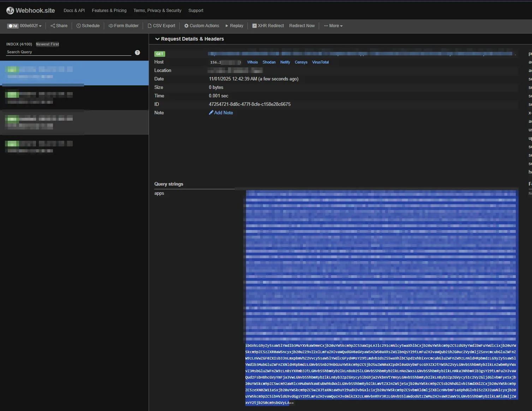Click the Webhook.site logo icon
Viewport: 532px width, 411px height.
10,11
